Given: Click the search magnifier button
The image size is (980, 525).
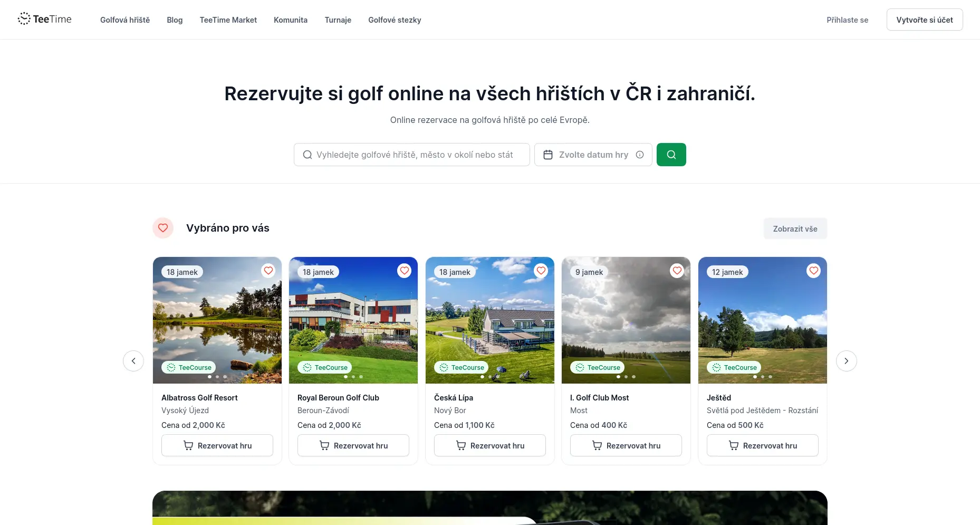Looking at the screenshot, I should pos(671,154).
